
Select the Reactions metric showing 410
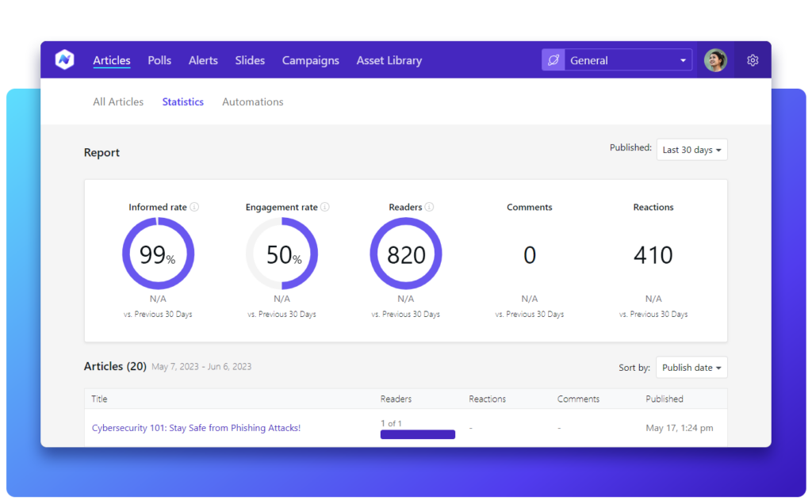(x=653, y=254)
